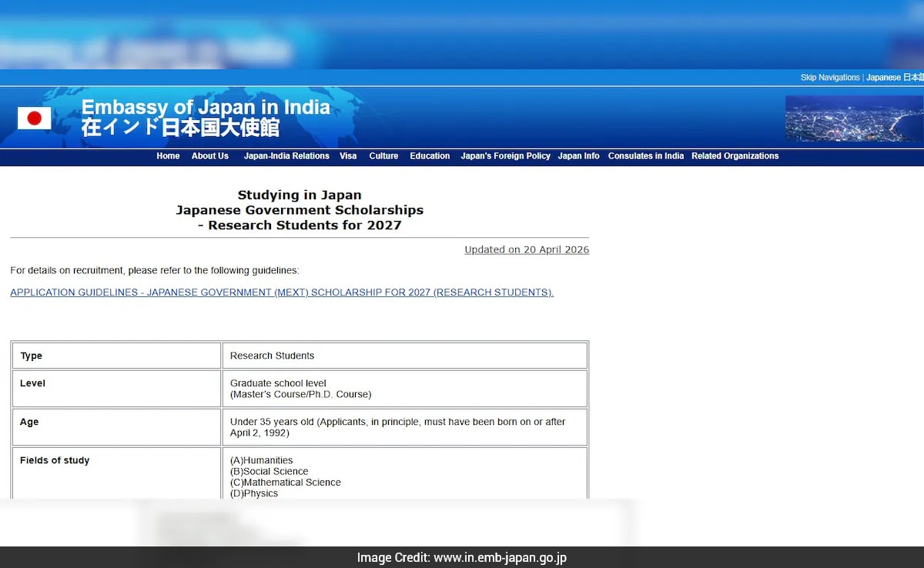Click '(C)Mathematical Science' field entry

(285, 483)
